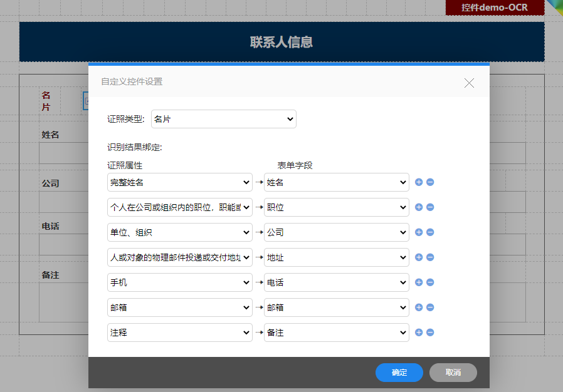The image size is (563, 392).
Task: Click the 控件demo-OCR label at top
Action: tap(495, 8)
